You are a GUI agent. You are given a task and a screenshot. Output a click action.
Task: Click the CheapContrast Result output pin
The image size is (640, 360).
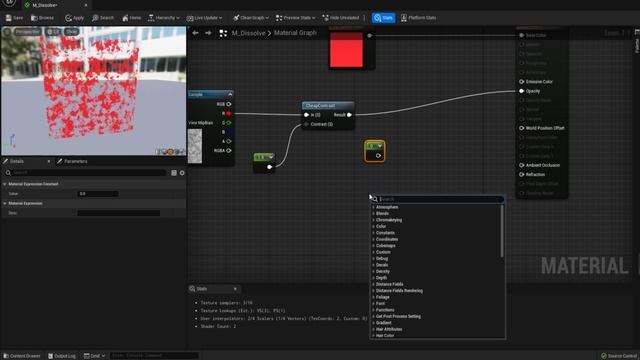pyautogui.click(x=349, y=115)
